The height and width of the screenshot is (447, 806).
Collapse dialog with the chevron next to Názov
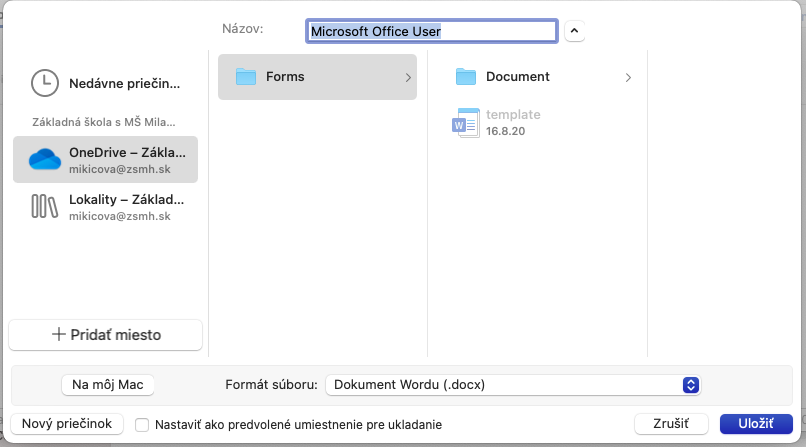tap(574, 31)
